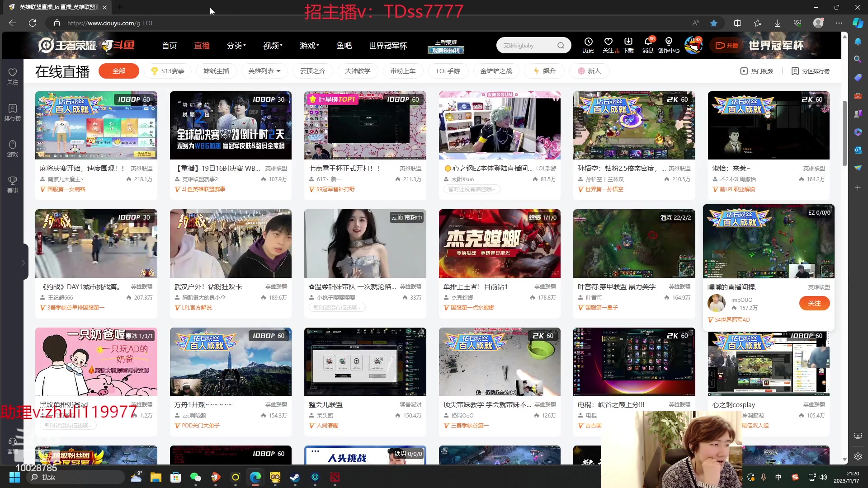Open the 世界冠军杯 nav item
The image size is (868, 488).
(x=388, y=46)
